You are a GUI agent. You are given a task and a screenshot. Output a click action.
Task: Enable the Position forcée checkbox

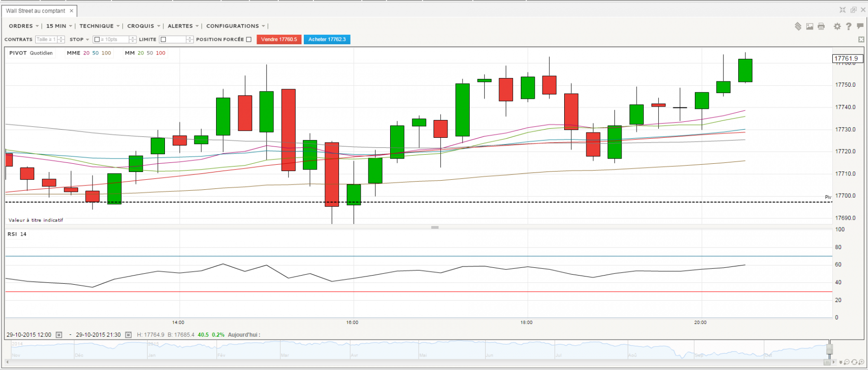coord(249,40)
